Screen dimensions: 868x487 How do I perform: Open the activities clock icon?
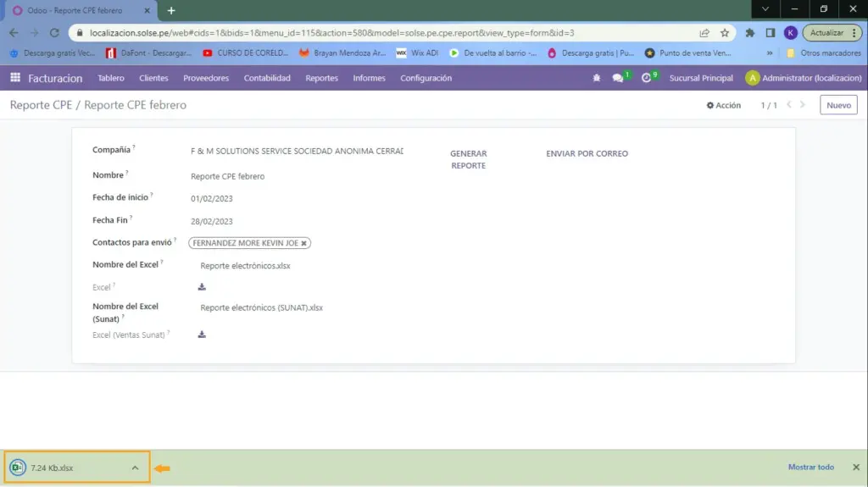[x=646, y=78]
